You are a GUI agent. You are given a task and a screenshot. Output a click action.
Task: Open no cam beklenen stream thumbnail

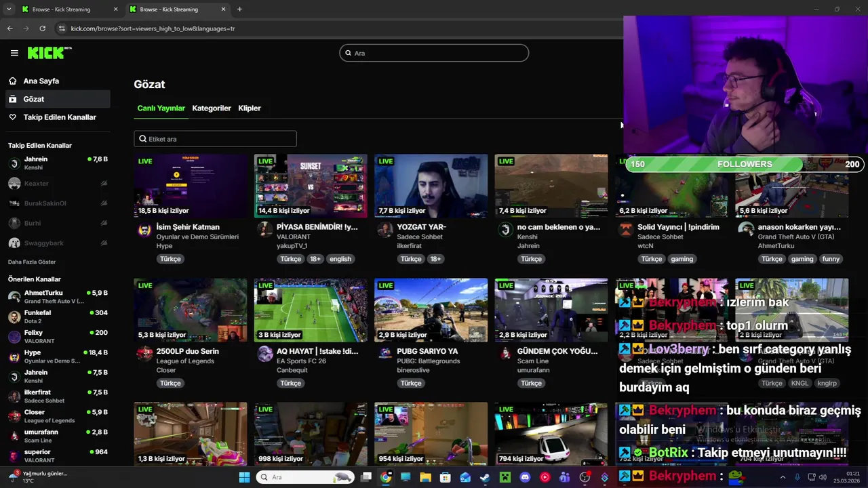[551, 186]
